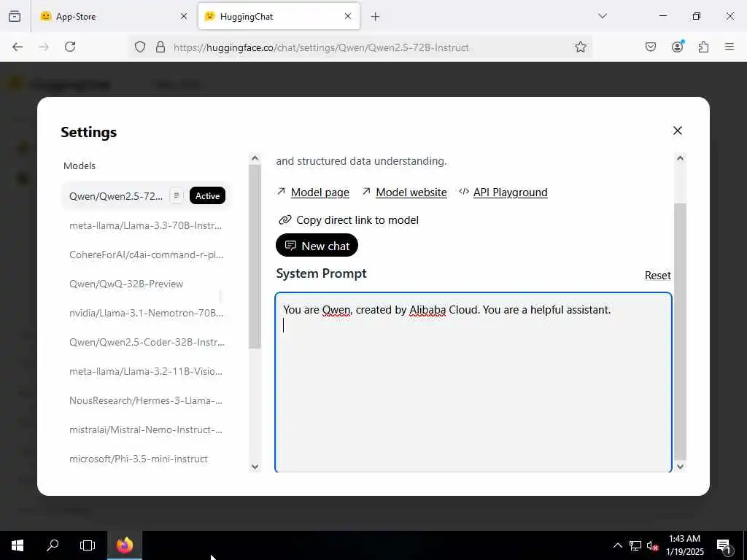Close the HuggingChat tab
Viewport: 747px width, 560px height.
[x=348, y=16]
